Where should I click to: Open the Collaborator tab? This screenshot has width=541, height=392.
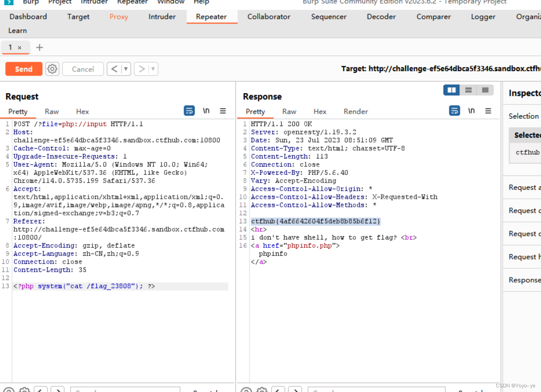click(x=269, y=17)
